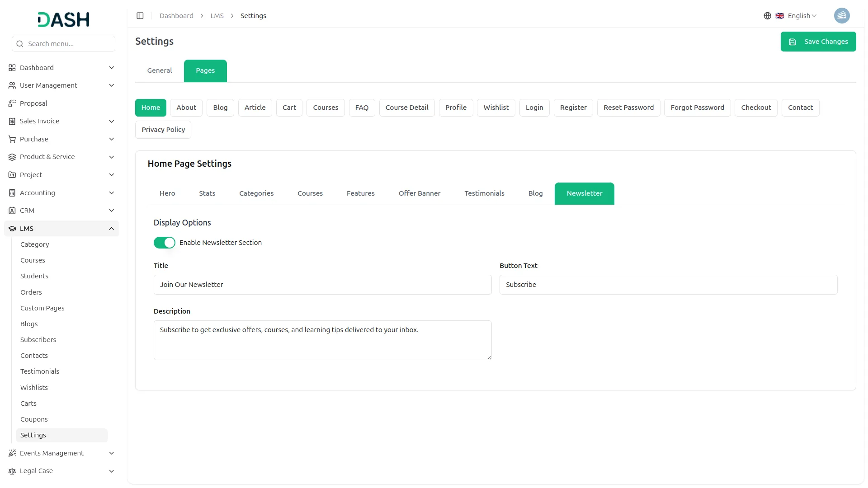Open Subscribers in the LMS submenu

point(38,340)
